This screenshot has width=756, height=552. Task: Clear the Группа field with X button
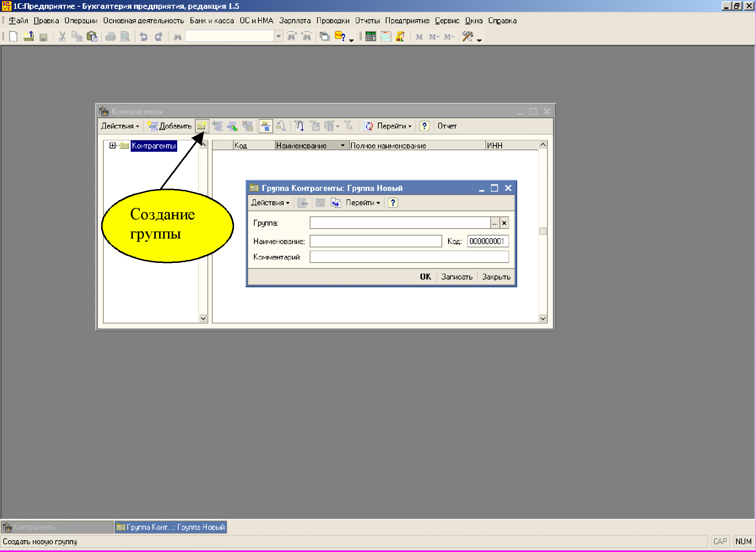click(x=504, y=223)
